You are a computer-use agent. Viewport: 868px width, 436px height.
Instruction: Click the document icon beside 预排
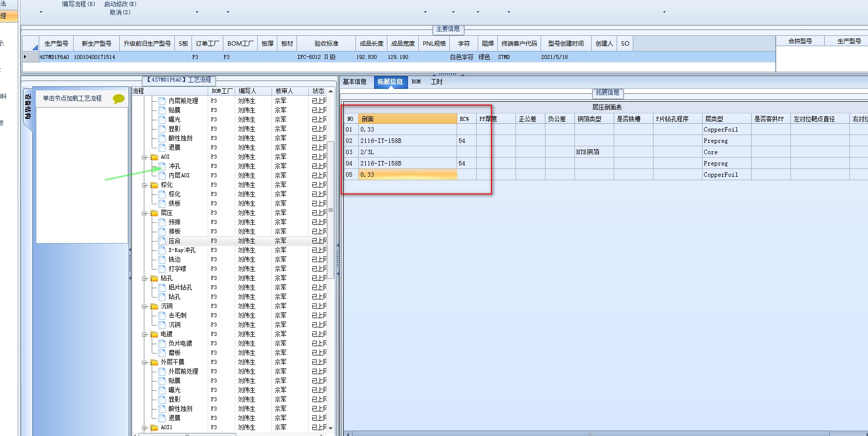(x=162, y=222)
